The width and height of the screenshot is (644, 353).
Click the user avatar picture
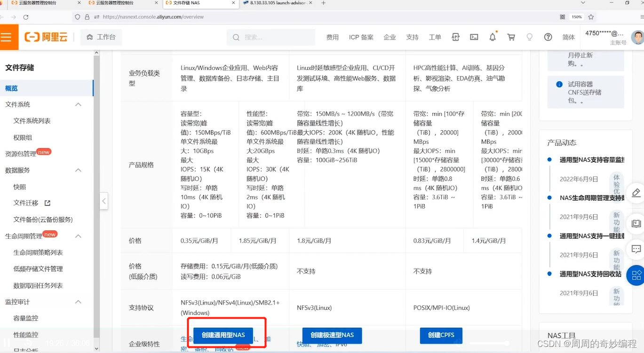click(638, 37)
